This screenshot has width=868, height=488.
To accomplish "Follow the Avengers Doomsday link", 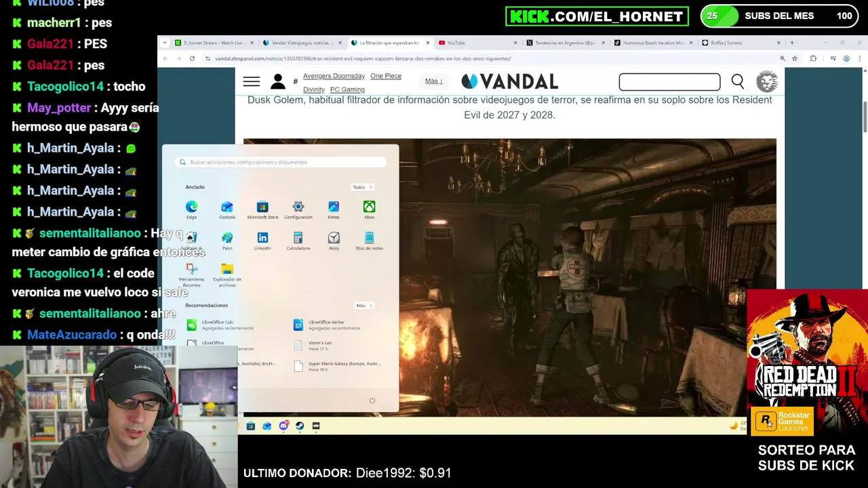I will click(x=334, y=76).
